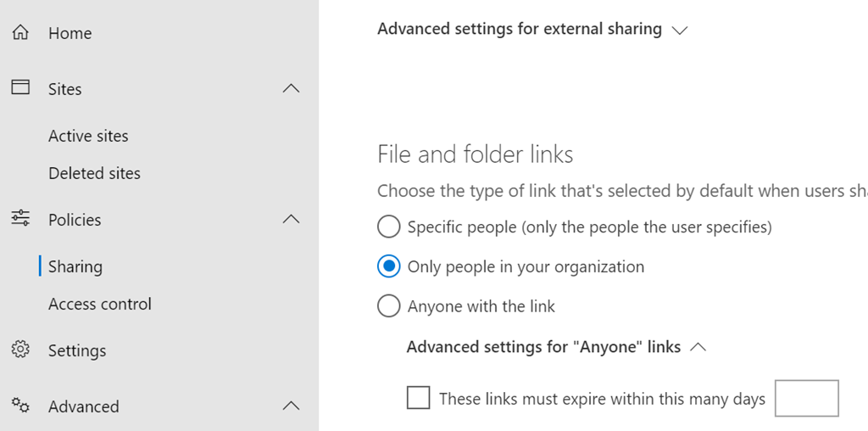This screenshot has height=431, width=868.
Task: Click the Settings gear icon
Action: pos(20,350)
